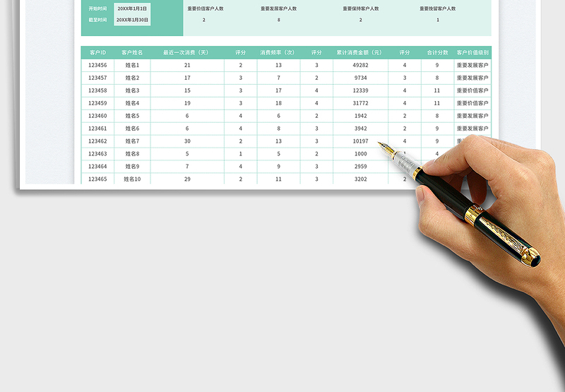Viewport: 565px width, 392px height.
Task: Select days value 29 in 姓名10 row
Action: click(187, 179)
